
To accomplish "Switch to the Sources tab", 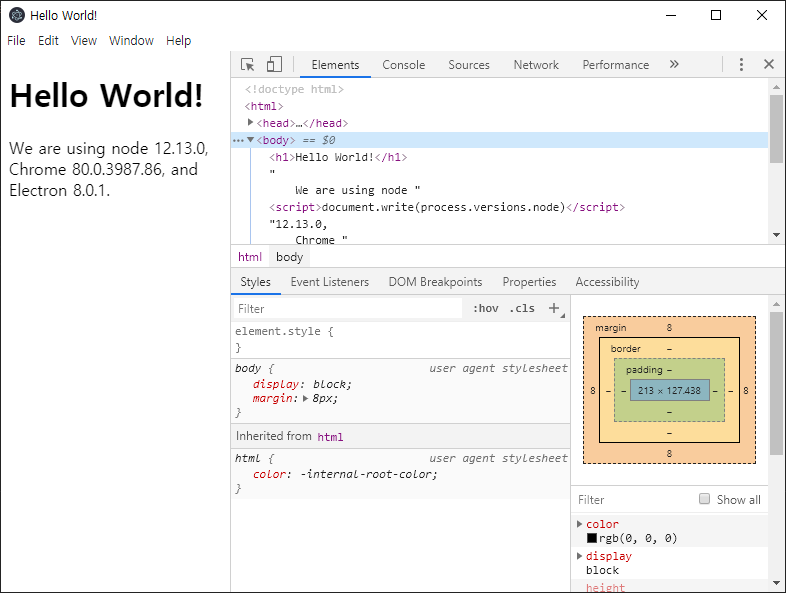I will (469, 65).
